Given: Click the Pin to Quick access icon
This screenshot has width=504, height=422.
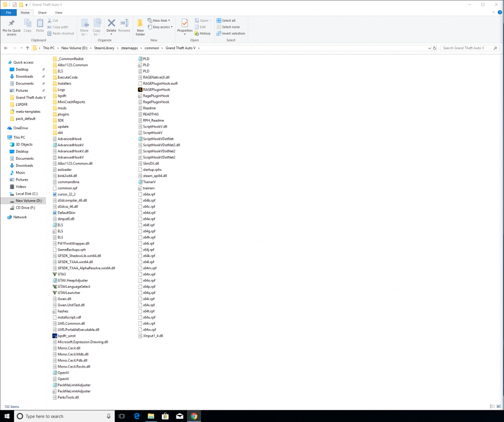Looking at the screenshot, I should point(11,24).
